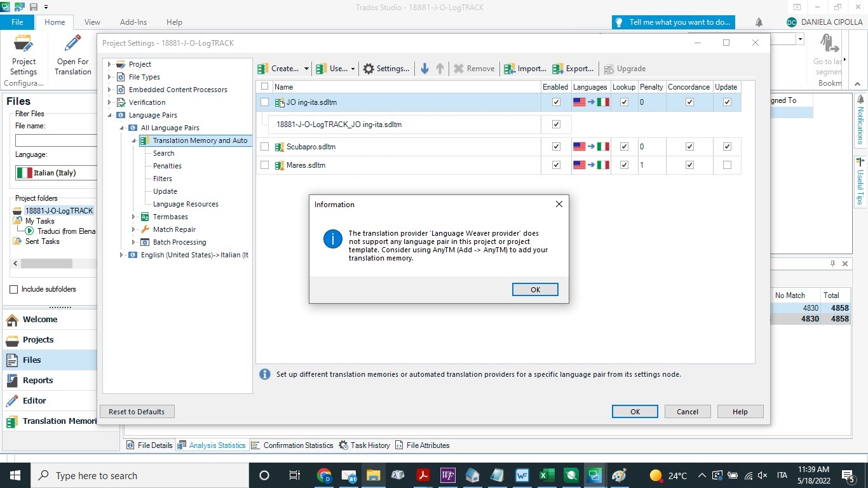Check Include subfolders option
Screen dimensions: 868x488
click(x=14, y=289)
